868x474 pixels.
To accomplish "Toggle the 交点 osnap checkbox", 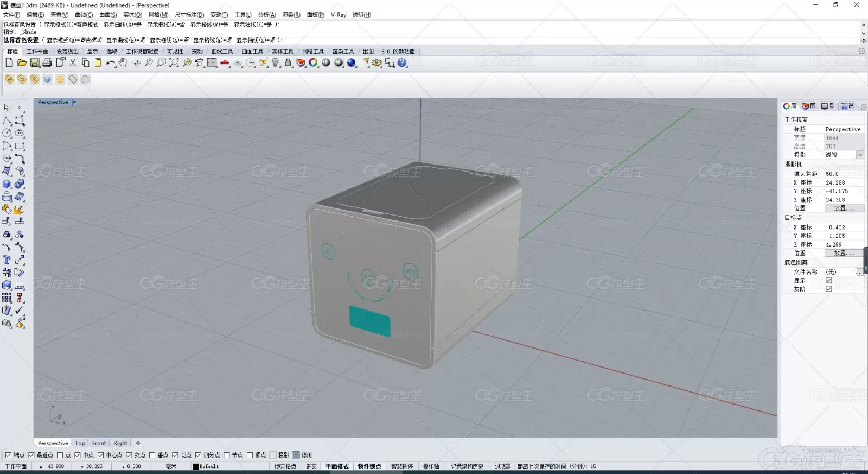I will pyautogui.click(x=129, y=456).
